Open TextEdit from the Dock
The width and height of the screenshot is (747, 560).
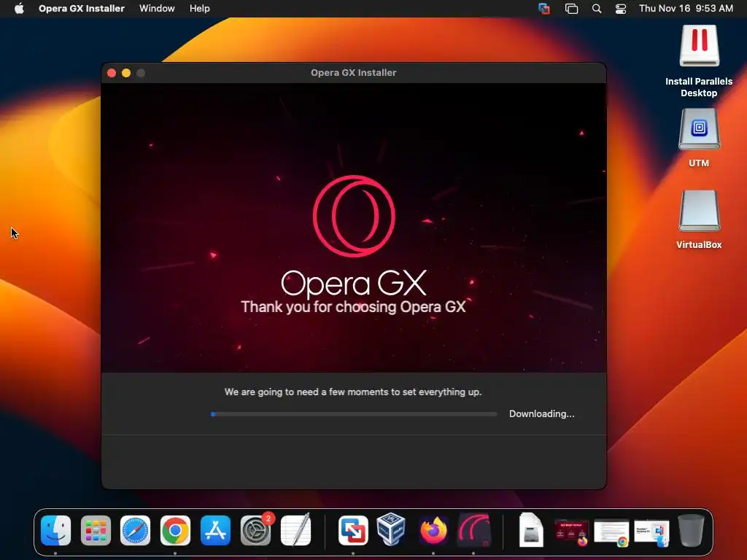(296, 529)
